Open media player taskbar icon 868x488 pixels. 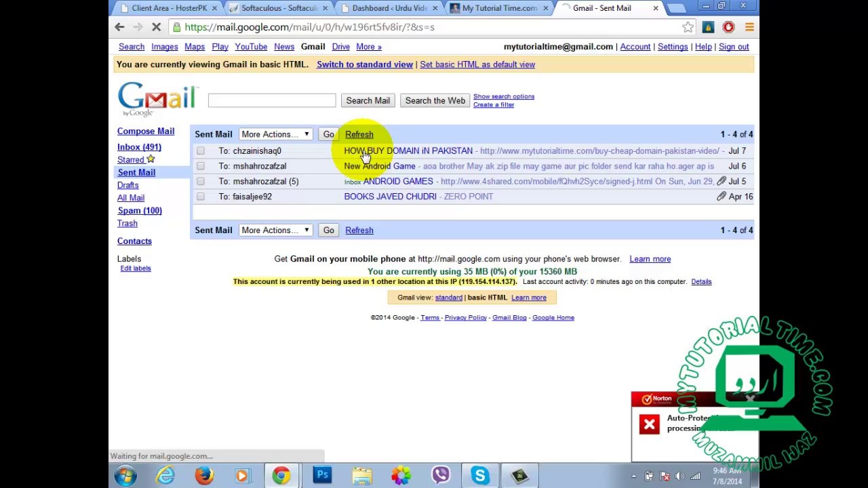pyautogui.click(x=243, y=476)
